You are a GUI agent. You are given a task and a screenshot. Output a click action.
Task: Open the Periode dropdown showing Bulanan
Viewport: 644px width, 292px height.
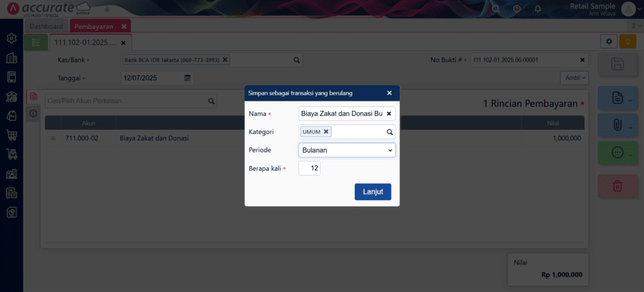[347, 150]
